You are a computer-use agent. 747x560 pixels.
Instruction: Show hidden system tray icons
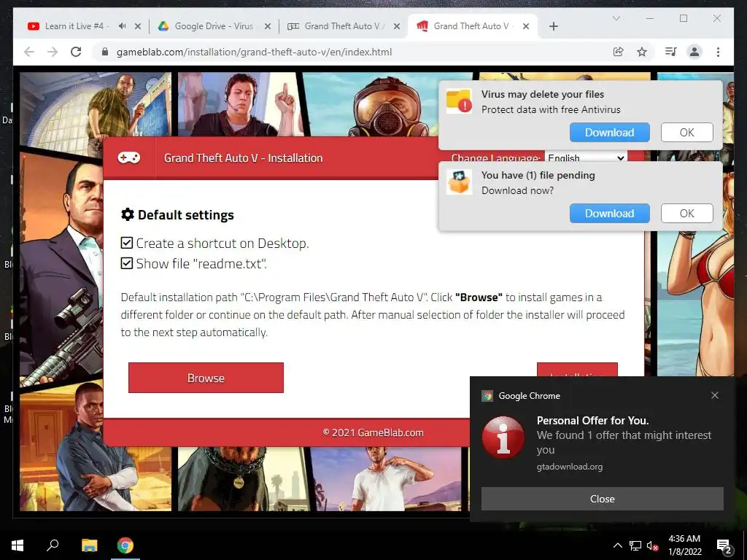(617, 545)
